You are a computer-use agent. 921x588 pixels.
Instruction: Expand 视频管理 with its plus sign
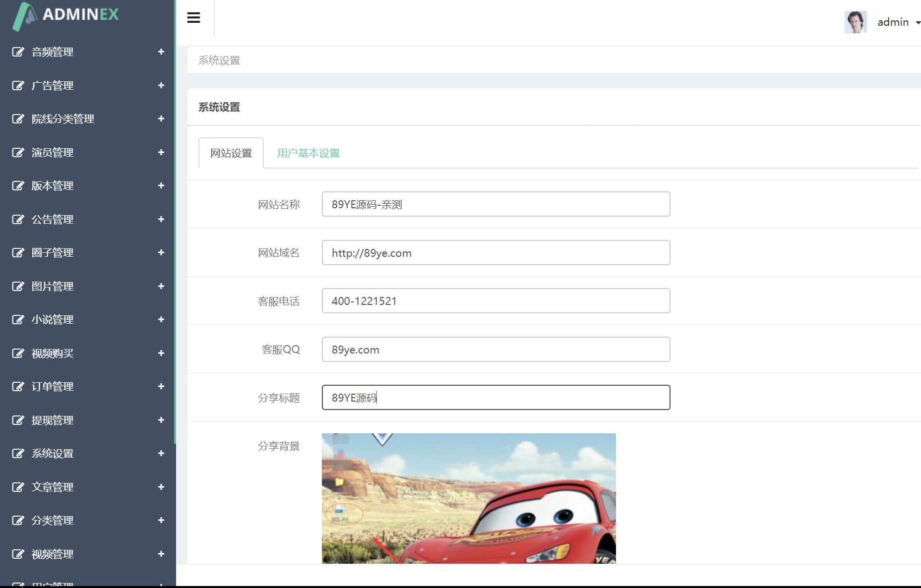[161, 554]
